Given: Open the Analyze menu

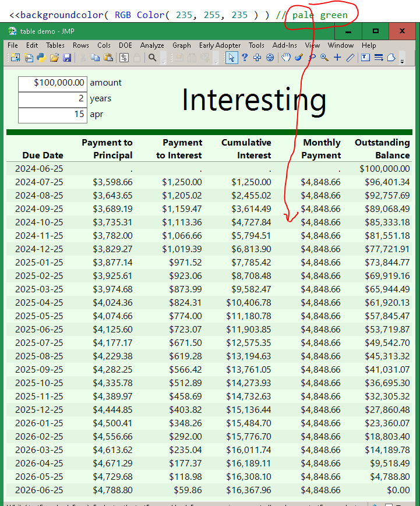Looking at the screenshot, I should (x=152, y=45).
